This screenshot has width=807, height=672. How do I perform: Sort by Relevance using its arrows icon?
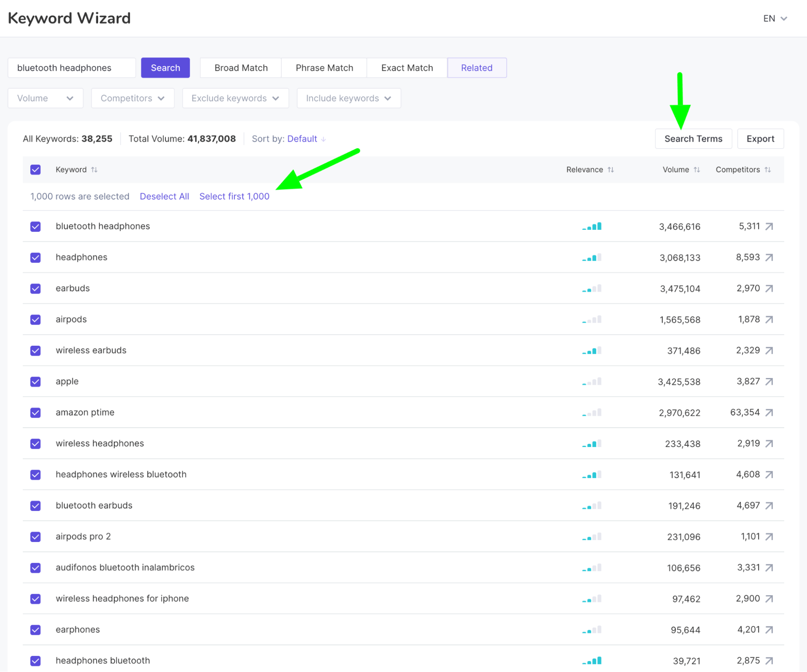611,170
